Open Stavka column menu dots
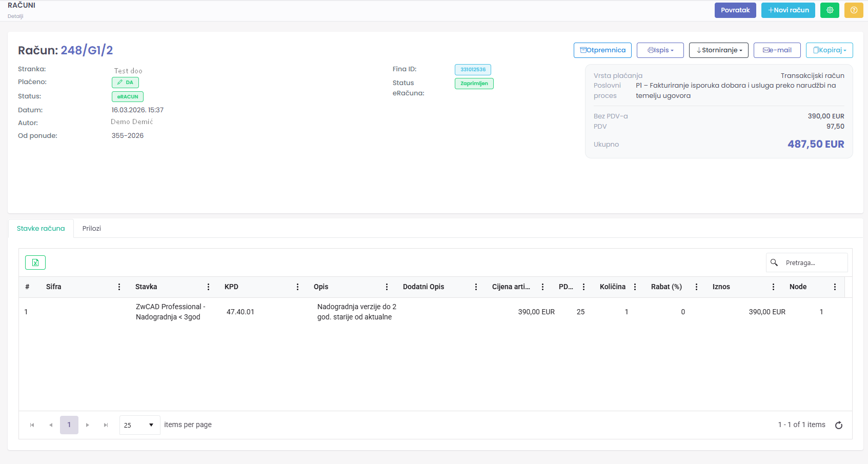This screenshot has height=464, width=868. (208, 287)
